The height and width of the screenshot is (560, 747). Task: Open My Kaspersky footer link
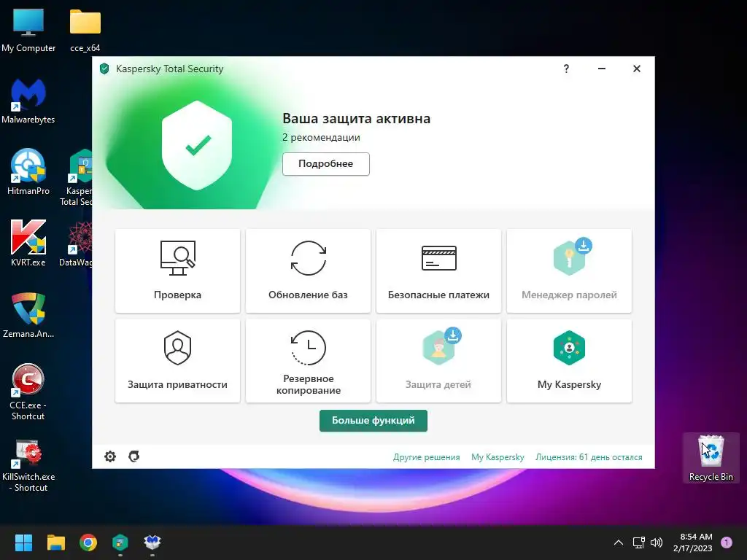point(498,457)
